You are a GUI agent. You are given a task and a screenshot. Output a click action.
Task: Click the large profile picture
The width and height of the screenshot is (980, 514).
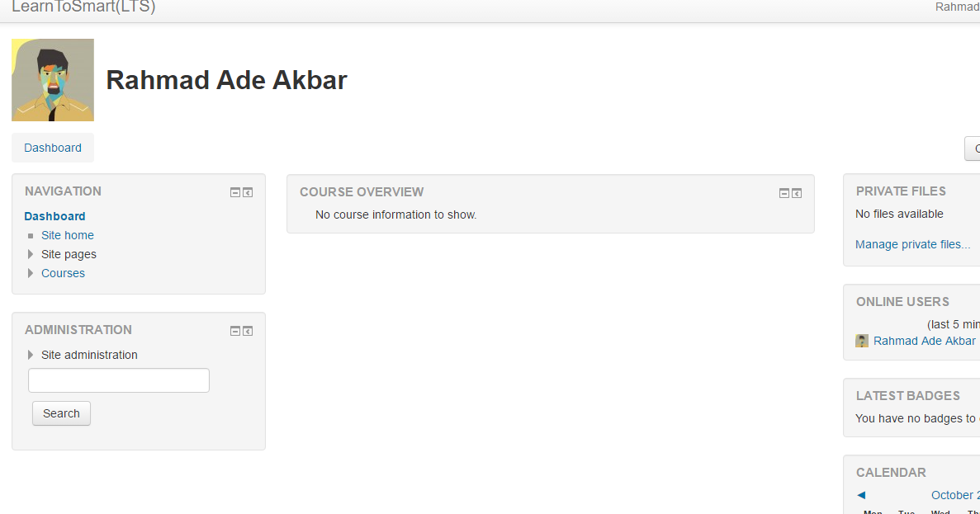pyautogui.click(x=53, y=80)
